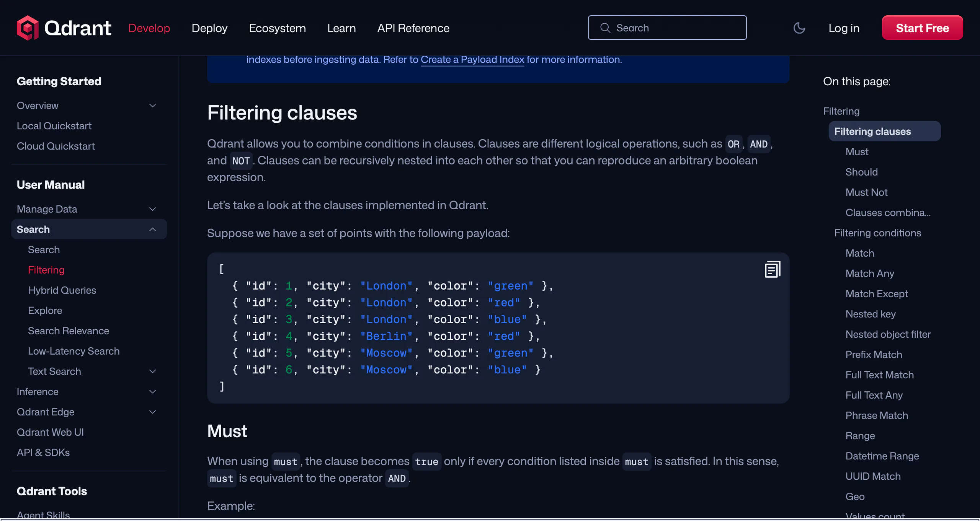This screenshot has width=980, height=521.
Task: Jump to Should section
Action: pos(861,172)
